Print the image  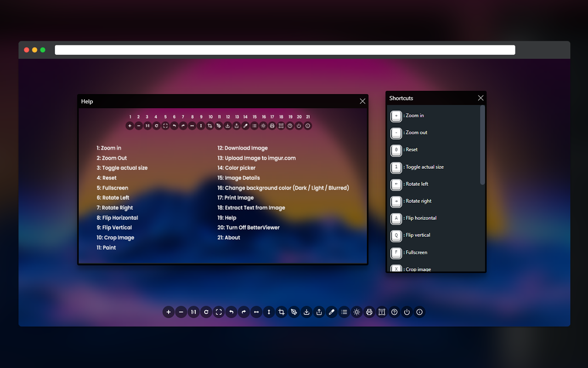coord(369,312)
